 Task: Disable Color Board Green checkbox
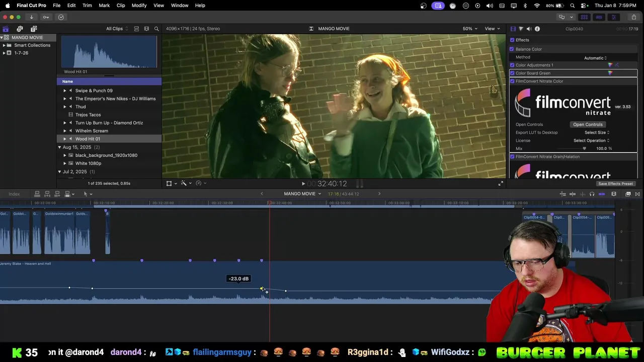tap(512, 73)
